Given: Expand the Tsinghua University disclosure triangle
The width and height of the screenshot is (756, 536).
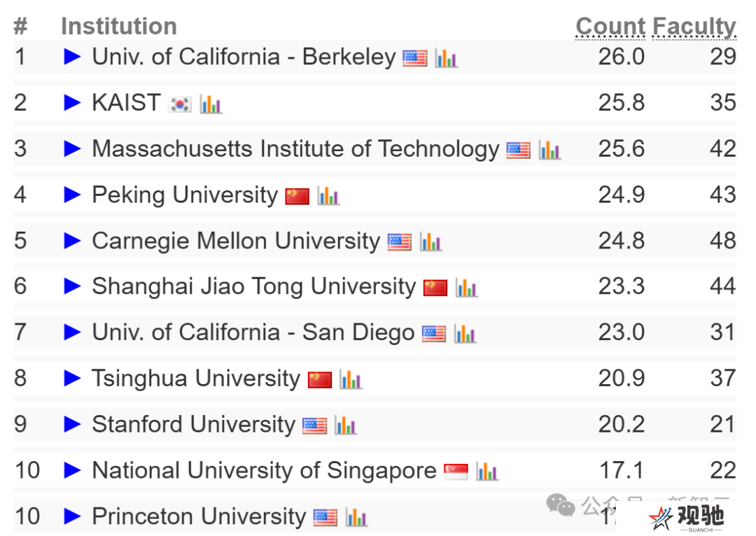Looking at the screenshot, I should click(72, 378).
